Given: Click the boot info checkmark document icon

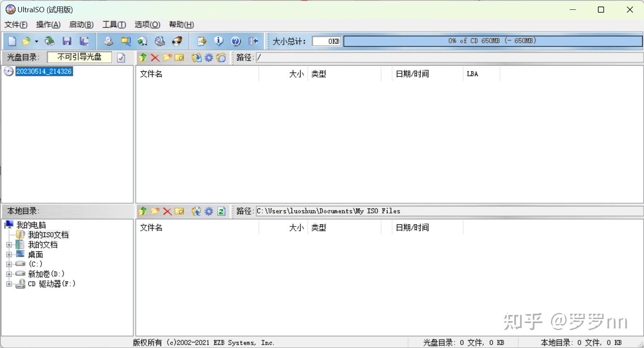Looking at the screenshot, I should [x=121, y=58].
